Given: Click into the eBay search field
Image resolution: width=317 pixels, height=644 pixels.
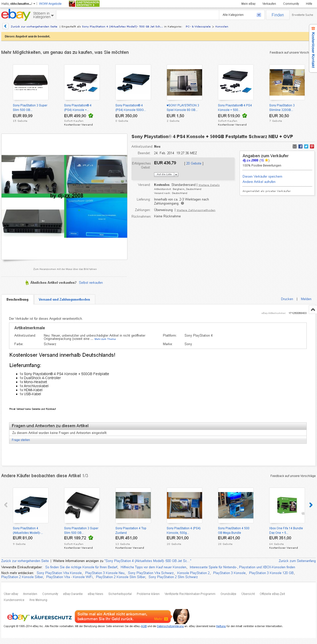Looking at the screenshot, I should 138,15.
